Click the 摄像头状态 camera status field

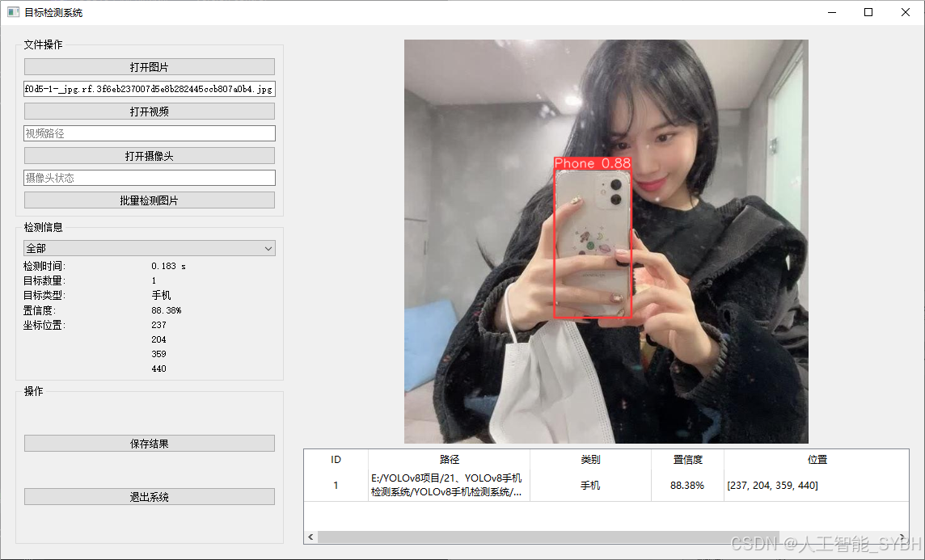[x=149, y=177]
